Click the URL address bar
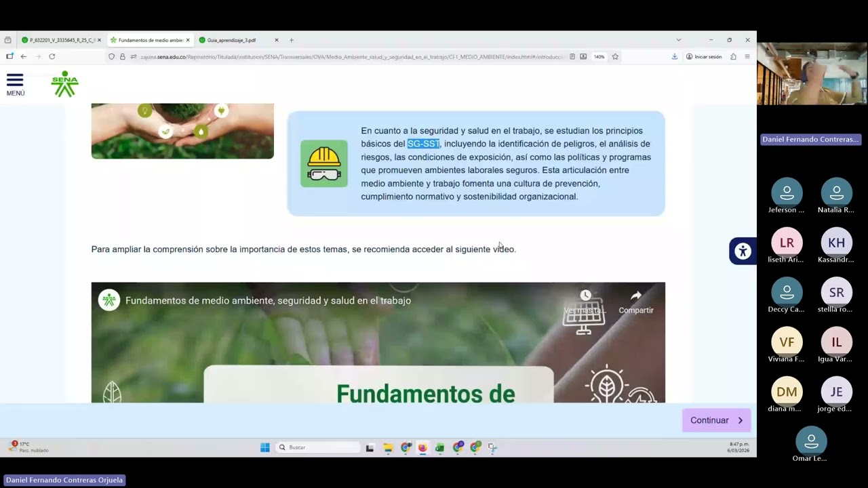Image resolution: width=868 pixels, height=488 pixels. [349, 57]
